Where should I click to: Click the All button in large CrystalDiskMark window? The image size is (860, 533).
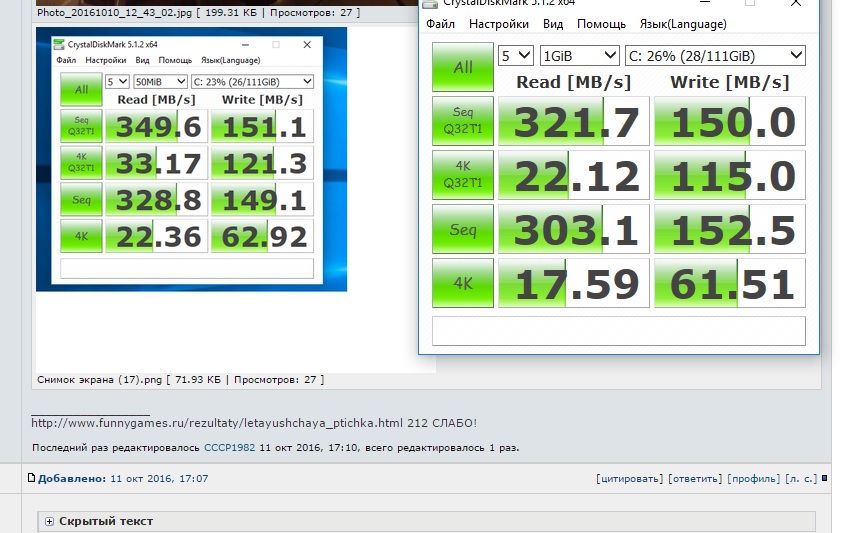point(462,67)
